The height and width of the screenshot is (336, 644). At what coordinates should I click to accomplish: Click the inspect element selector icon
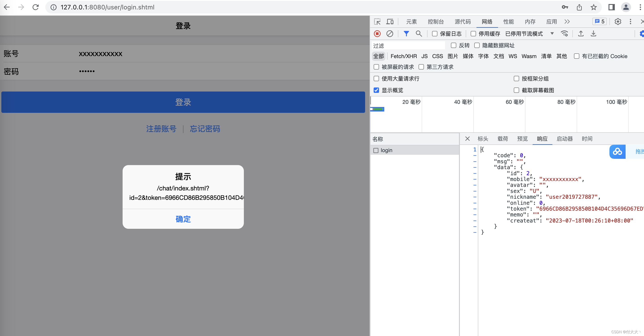click(x=377, y=22)
